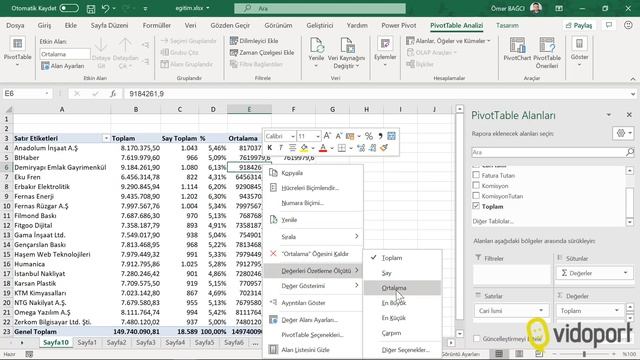Open the Formüller ribbon tab
The width and height of the screenshot is (640, 360).
pyautogui.click(x=157, y=25)
